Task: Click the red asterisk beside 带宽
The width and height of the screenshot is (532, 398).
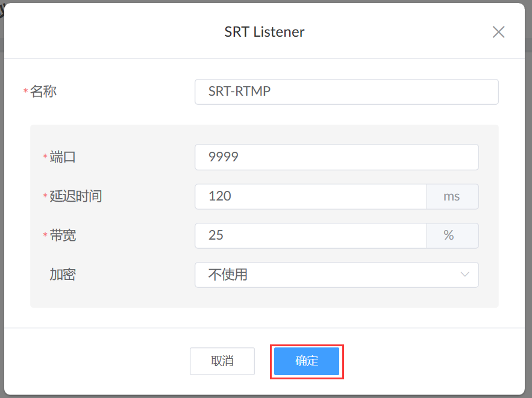Action: click(45, 234)
